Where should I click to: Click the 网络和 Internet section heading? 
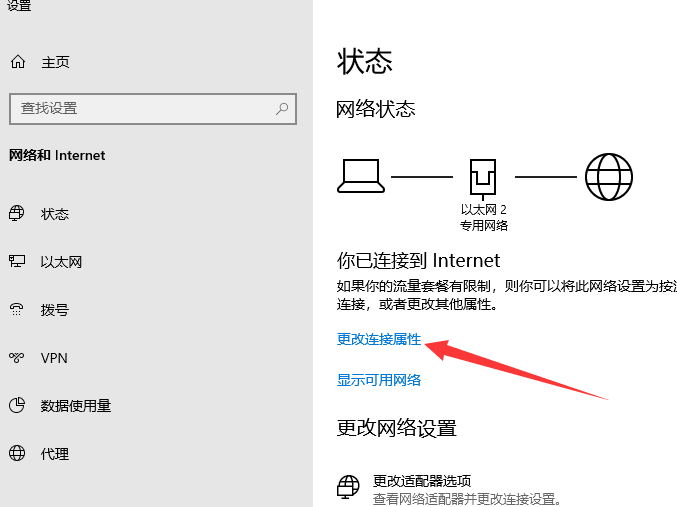(x=57, y=155)
